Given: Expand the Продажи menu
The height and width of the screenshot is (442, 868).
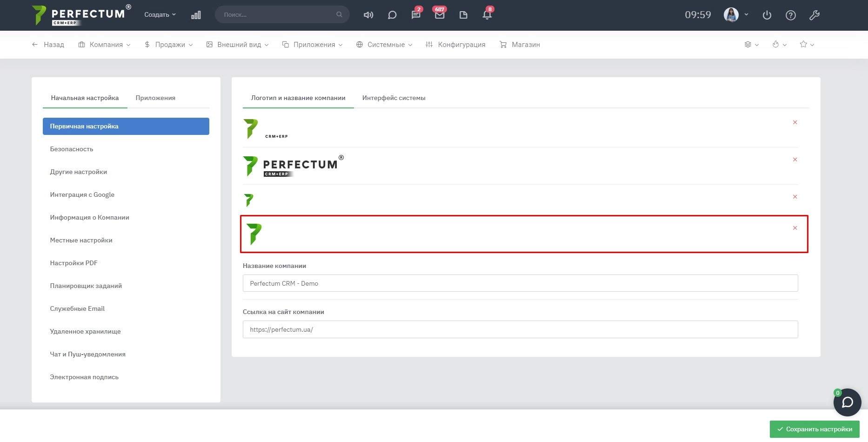Looking at the screenshot, I should [168, 45].
